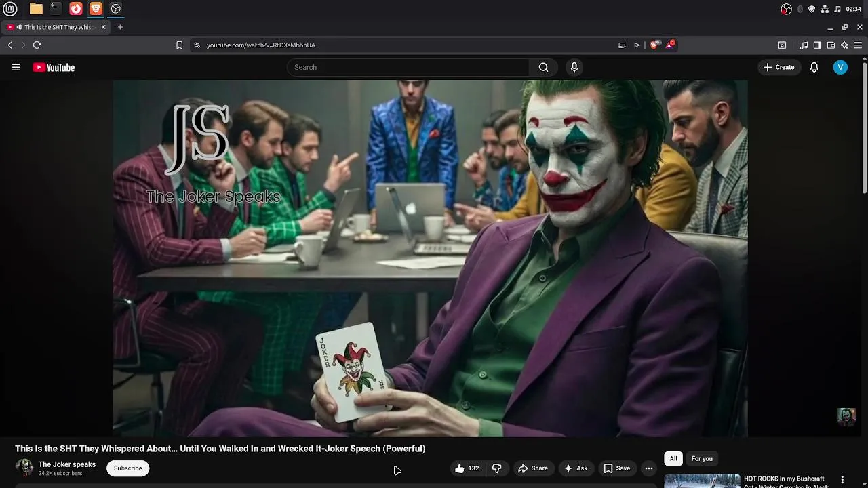Open the Brave Rewards triangle icon
This screenshot has height=488, width=868.
coord(670,45)
